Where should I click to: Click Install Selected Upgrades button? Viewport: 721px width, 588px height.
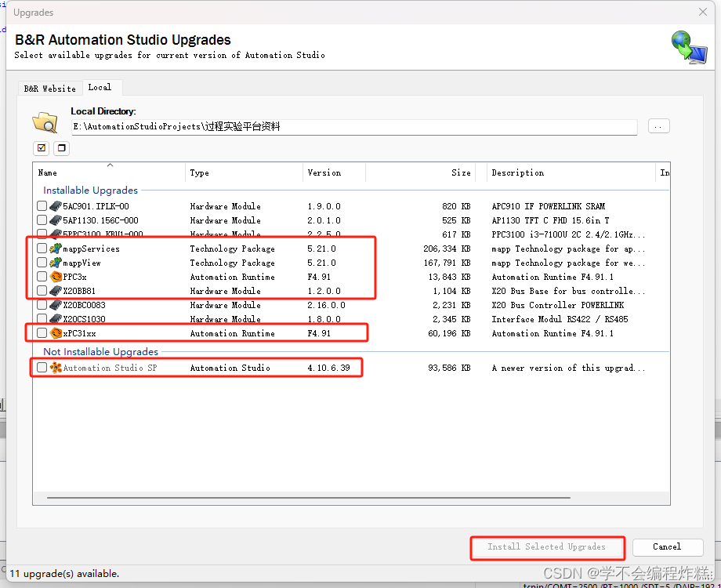(547, 546)
